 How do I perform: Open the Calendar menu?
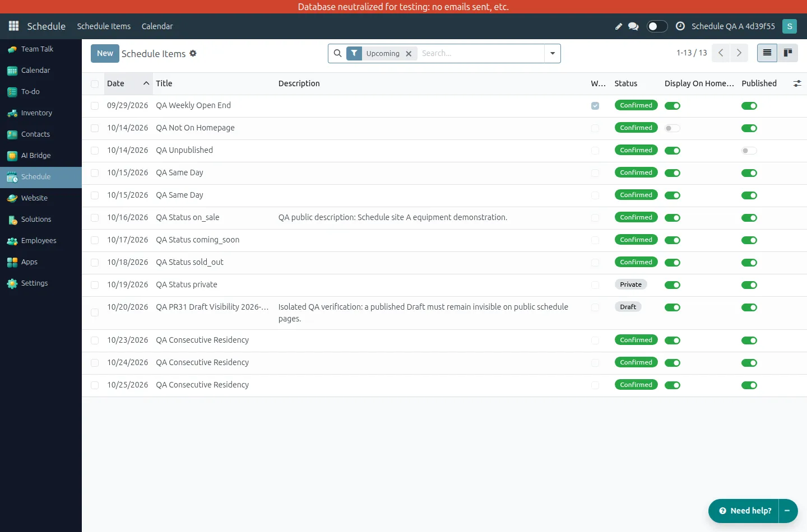[x=157, y=26]
